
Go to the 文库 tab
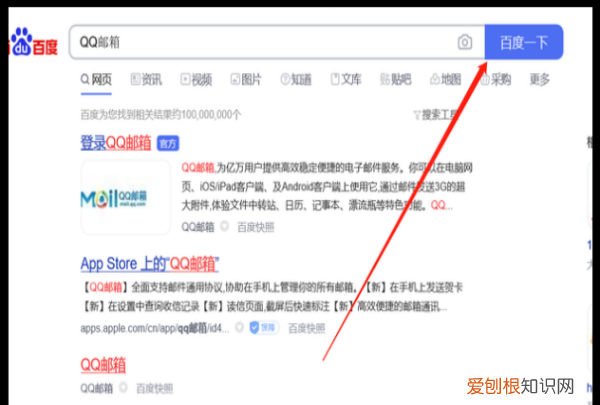coord(346,80)
